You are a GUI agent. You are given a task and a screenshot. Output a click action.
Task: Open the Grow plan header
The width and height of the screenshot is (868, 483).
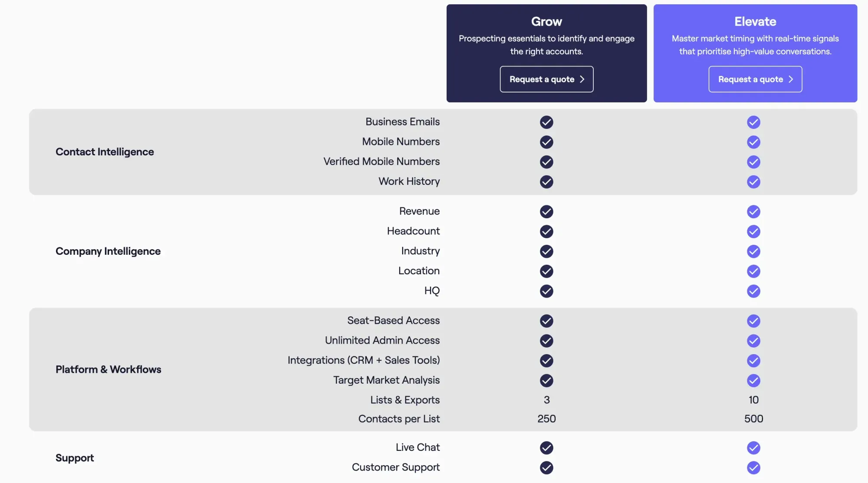click(546, 21)
